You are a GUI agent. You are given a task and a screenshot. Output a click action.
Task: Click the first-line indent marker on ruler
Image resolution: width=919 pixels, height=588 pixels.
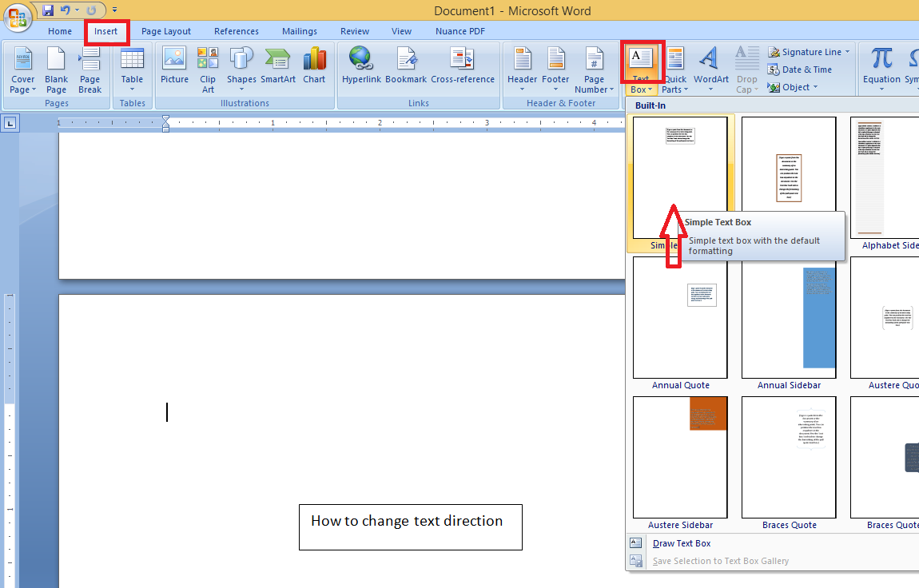click(166, 119)
